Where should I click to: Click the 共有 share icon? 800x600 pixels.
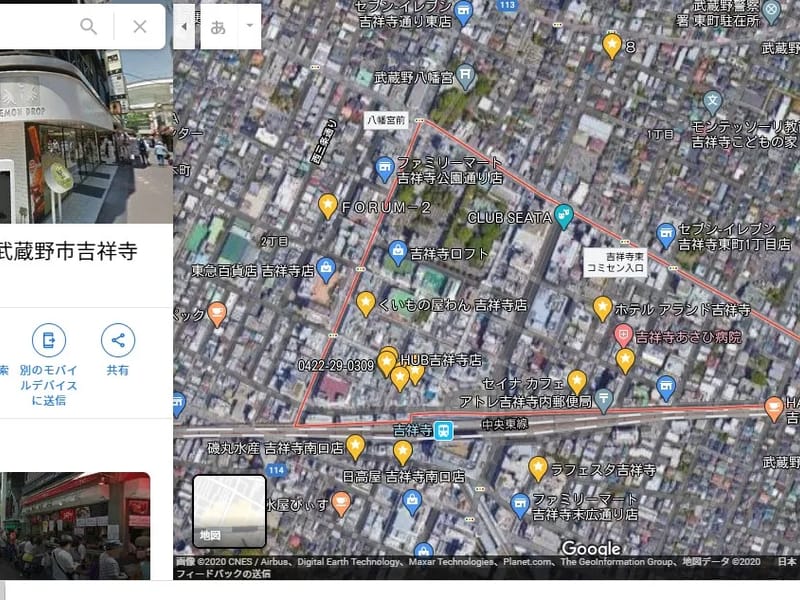coord(118,340)
